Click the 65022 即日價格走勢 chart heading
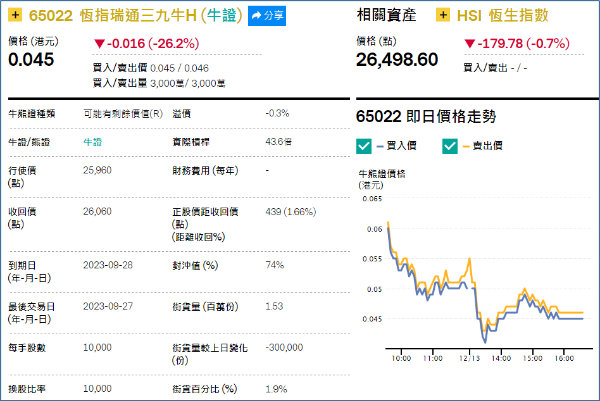 click(x=426, y=116)
